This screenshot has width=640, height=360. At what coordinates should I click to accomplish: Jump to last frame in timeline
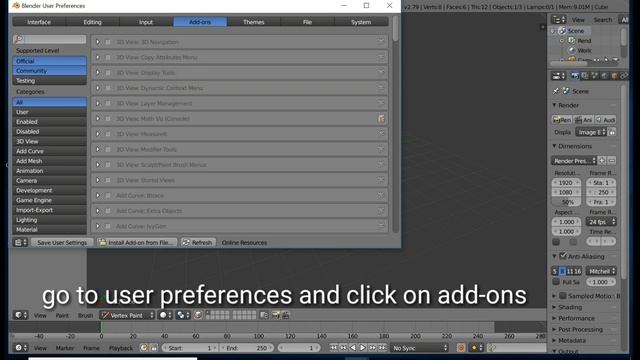click(382, 348)
